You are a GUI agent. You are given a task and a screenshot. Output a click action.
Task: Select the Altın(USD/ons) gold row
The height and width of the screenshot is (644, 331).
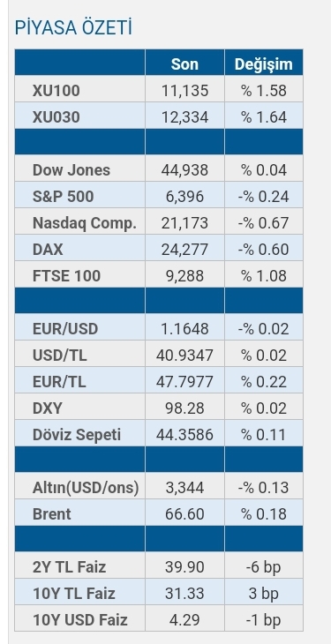pyautogui.click(x=159, y=488)
